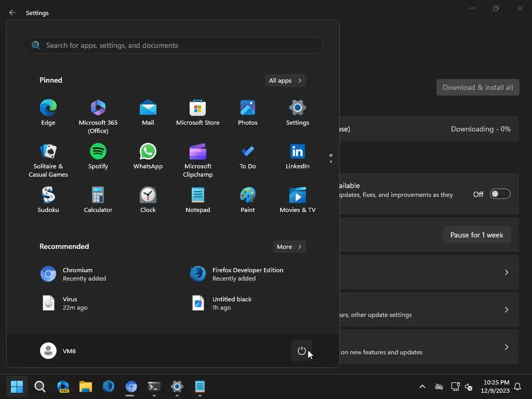Image resolution: width=532 pixels, height=399 pixels.
Task: Open File Explorer on taskbar
Action: click(x=86, y=387)
